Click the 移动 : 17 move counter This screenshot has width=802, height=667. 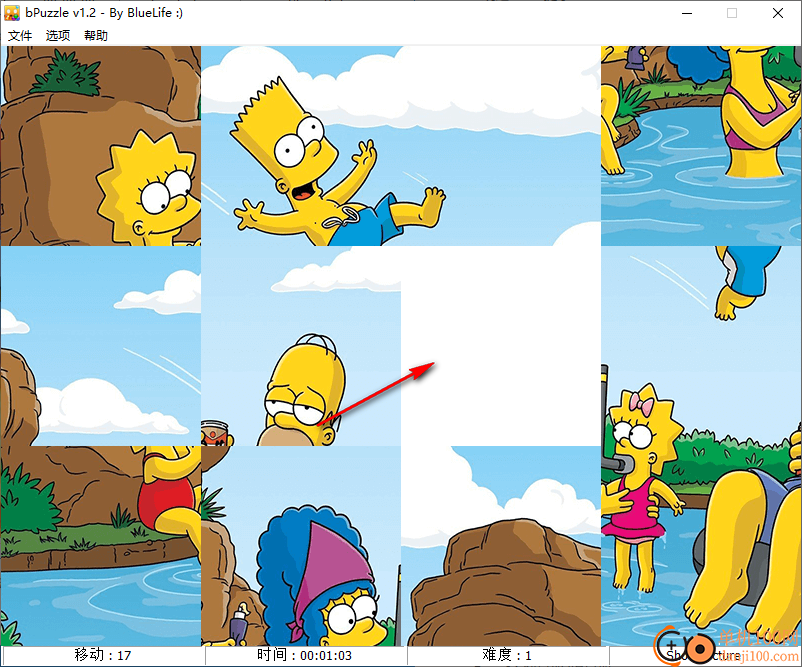pyautogui.click(x=103, y=655)
